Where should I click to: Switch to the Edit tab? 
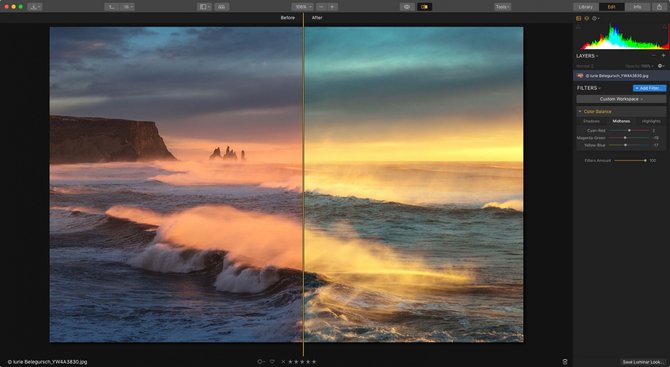[611, 7]
